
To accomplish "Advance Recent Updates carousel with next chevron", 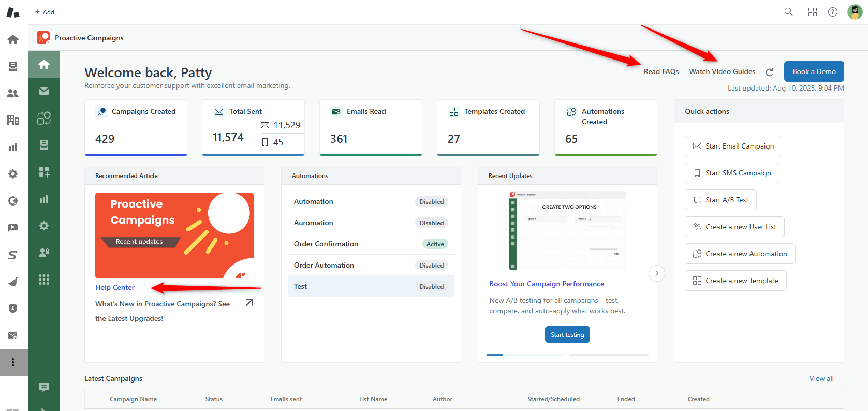I will point(656,273).
